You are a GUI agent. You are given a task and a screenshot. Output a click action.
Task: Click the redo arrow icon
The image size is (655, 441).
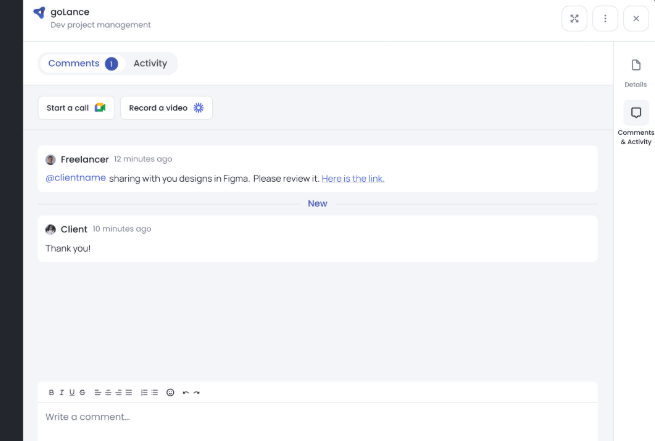click(197, 392)
